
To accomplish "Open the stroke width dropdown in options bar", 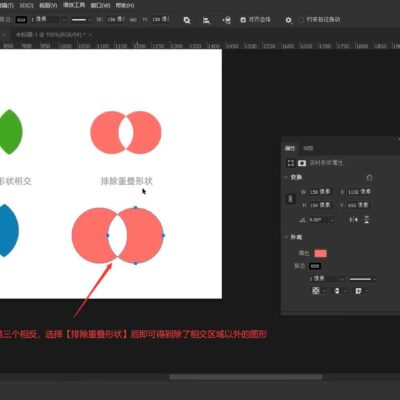I will [64, 20].
